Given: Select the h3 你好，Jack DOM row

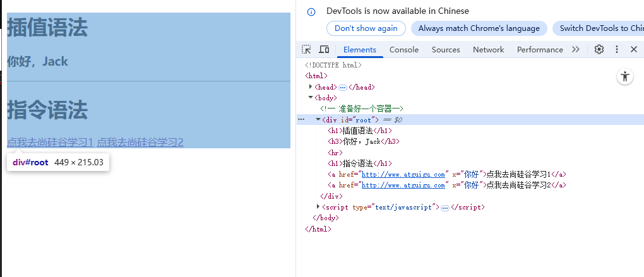Looking at the screenshot, I should 364,141.
